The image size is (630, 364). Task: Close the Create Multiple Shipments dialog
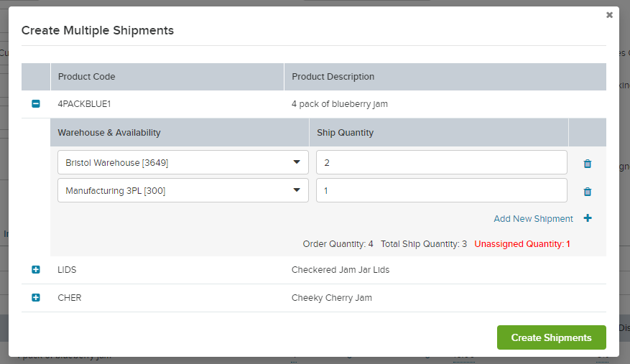click(x=609, y=15)
